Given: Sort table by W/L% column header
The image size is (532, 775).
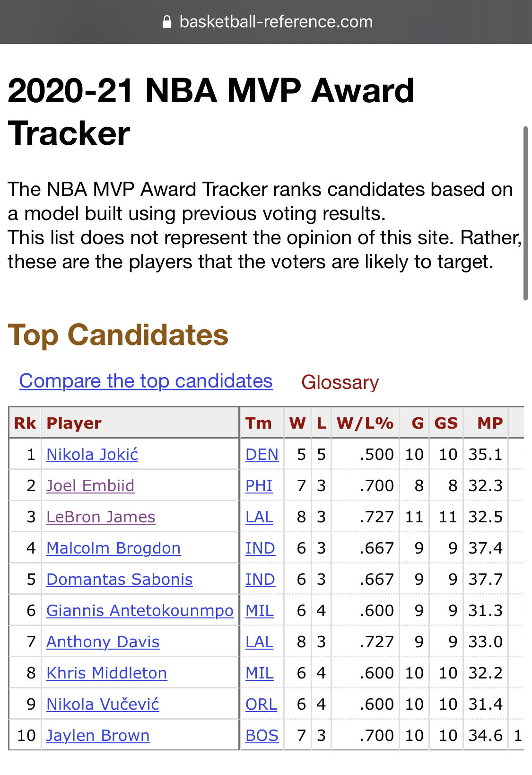Looking at the screenshot, I should tap(365, 423).
